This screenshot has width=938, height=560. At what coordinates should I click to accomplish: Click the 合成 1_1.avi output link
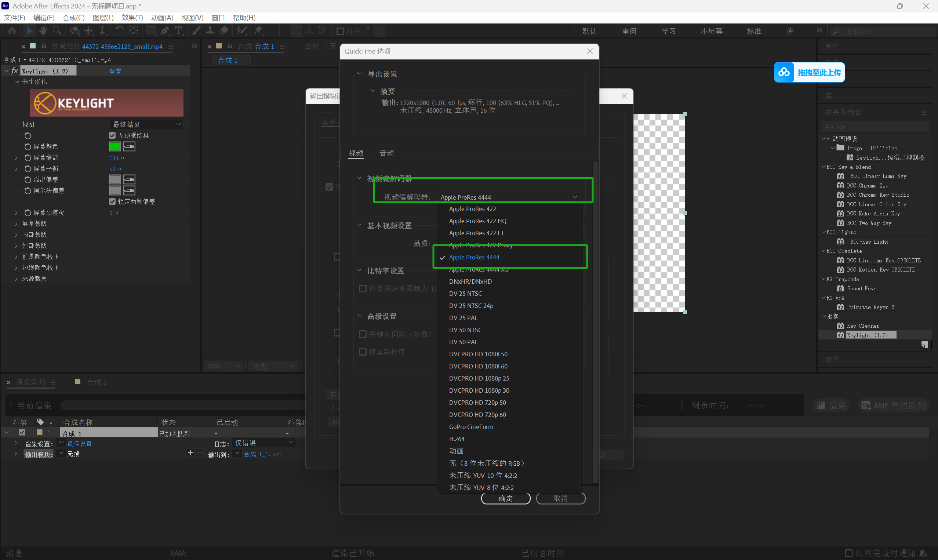(x=263, y=454)
